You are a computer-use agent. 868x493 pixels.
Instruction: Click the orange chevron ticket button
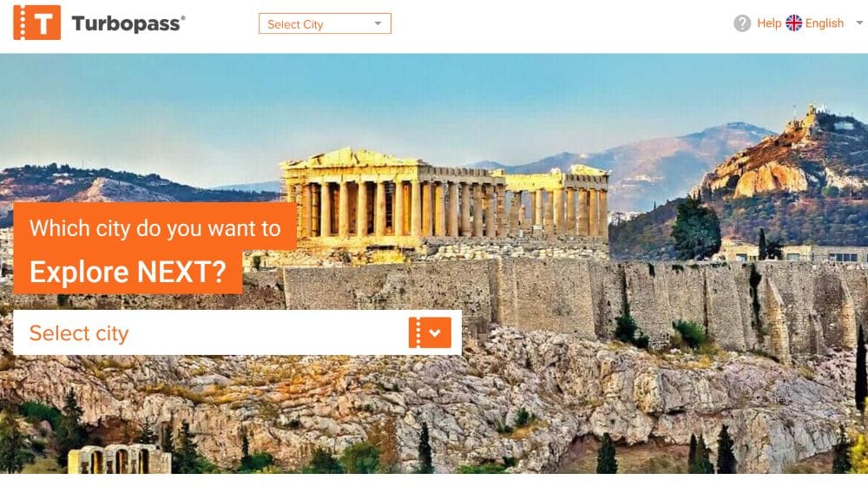pyautogui.click(x=430, y=332)
